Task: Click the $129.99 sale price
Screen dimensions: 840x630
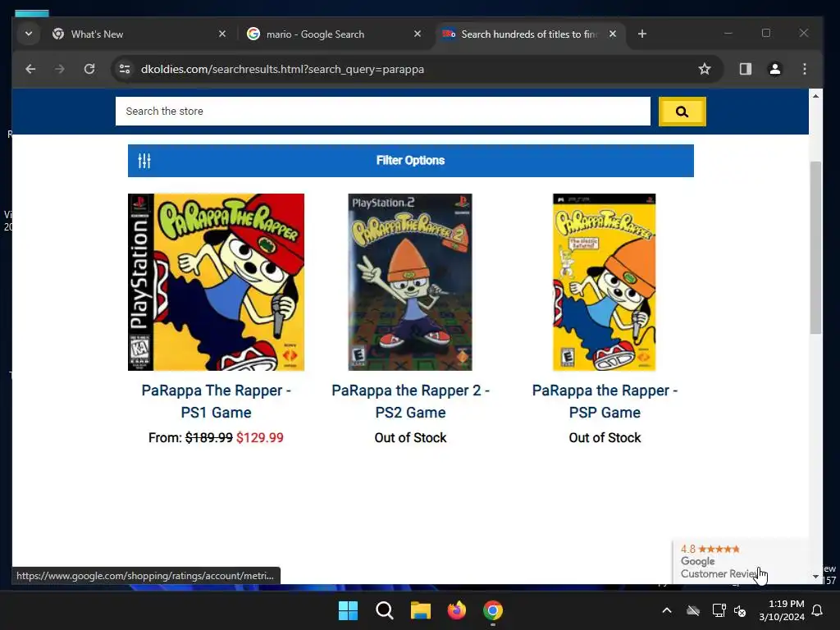Action: tap(260, 438)
